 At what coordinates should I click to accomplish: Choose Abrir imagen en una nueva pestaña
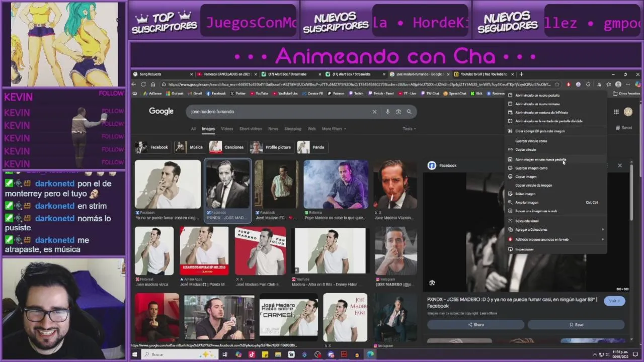(556, 160)
